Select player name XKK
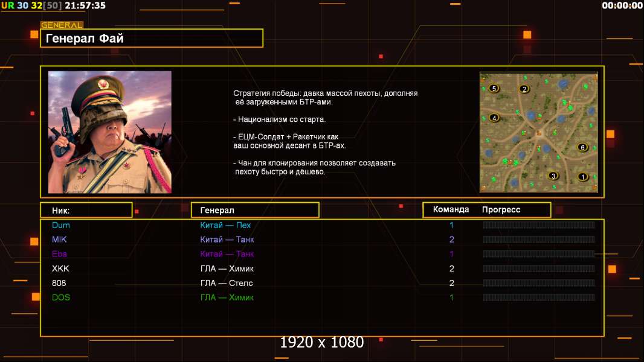The width and height of the screenshot is (644, 362). point(60,268)
